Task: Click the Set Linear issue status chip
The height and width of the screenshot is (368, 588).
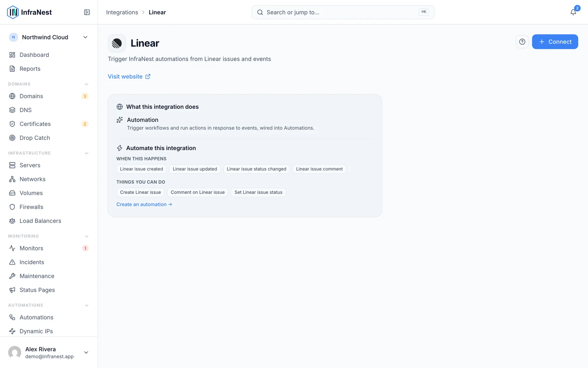Action: [258, 192]
